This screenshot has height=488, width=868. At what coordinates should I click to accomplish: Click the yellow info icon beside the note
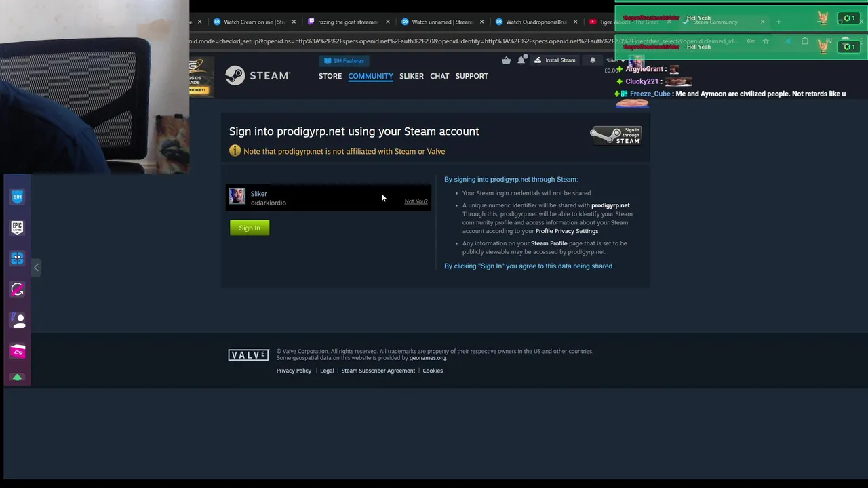point(235,150)
